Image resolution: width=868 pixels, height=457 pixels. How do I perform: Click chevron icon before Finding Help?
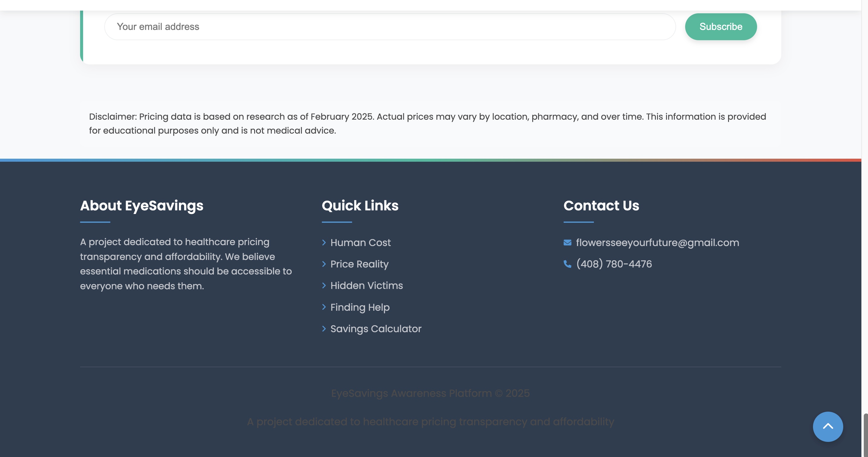pos(324,307)
